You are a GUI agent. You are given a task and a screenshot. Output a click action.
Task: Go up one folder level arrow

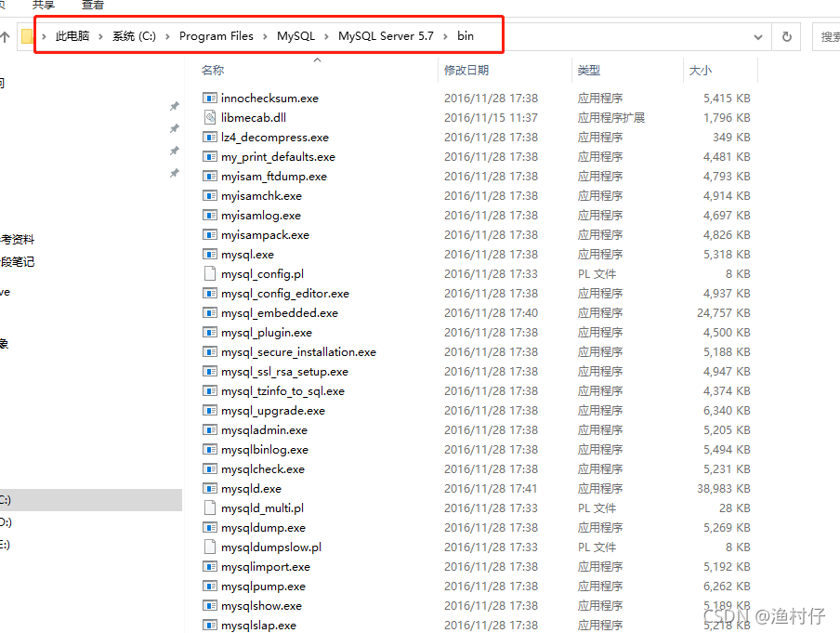(6, 36)
